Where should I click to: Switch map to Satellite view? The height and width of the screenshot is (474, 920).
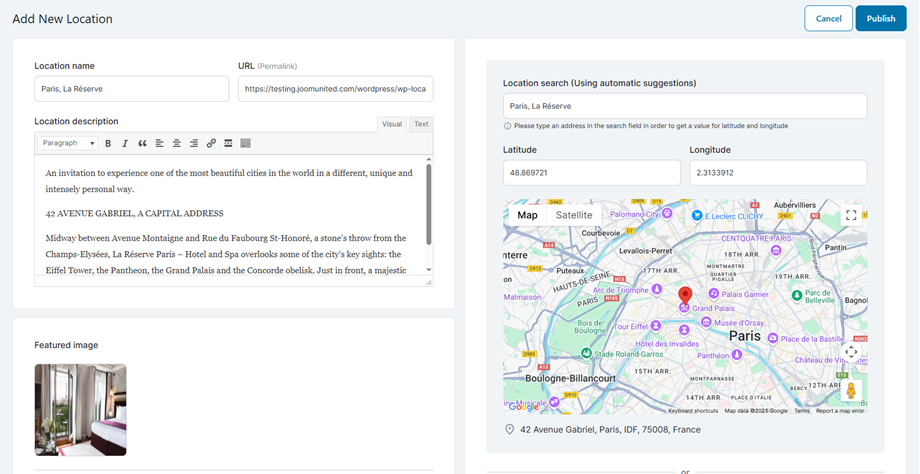(574, 215)
